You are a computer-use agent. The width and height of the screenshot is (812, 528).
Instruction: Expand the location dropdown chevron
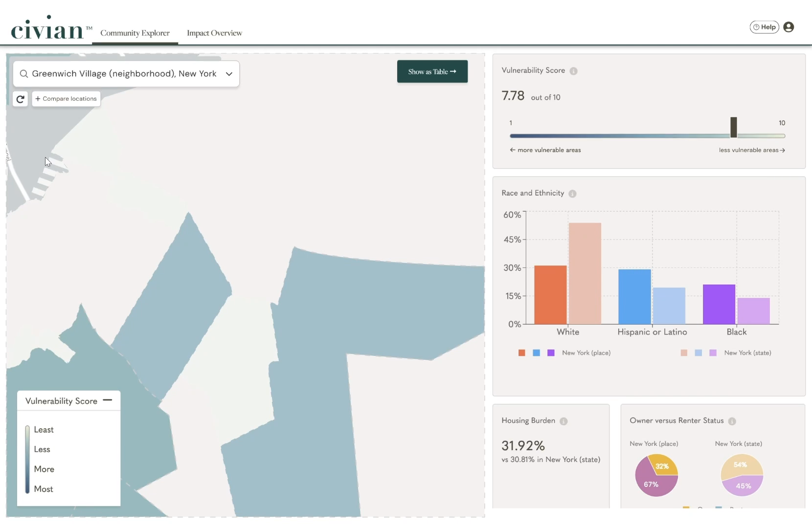(229, 74)
